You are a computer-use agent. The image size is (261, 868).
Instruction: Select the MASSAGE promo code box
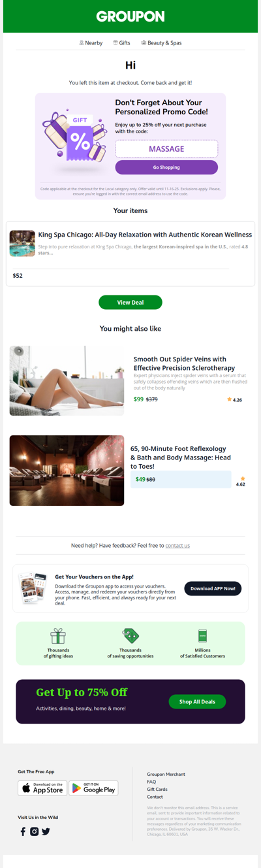(x=166, y=149)
